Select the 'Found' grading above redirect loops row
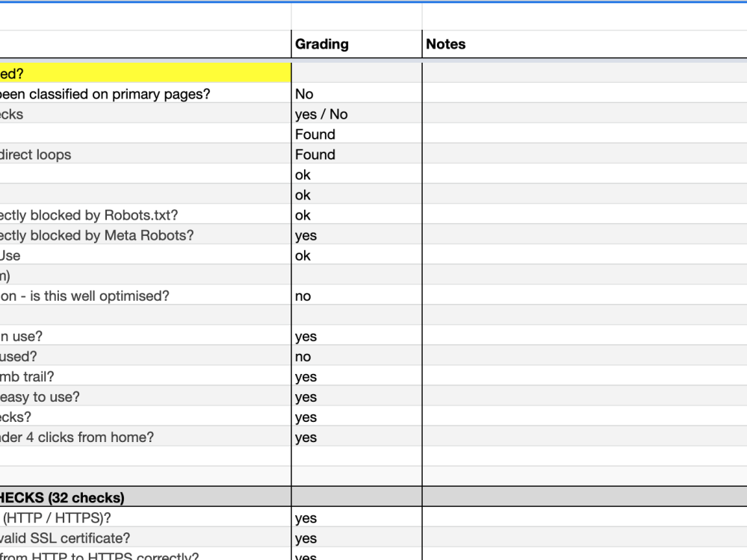Screen dimensions: 747x560 coord(356,134)
